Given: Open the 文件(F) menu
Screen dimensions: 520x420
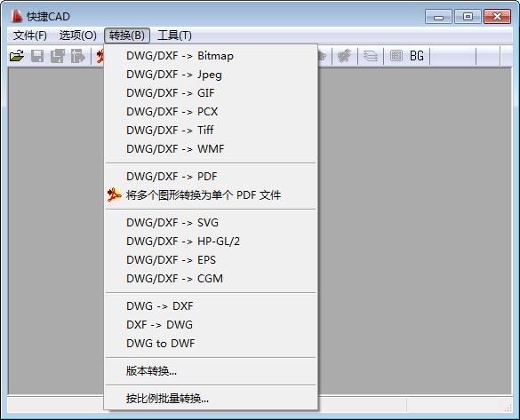Looking at the screenshot, I should [30, 36].
